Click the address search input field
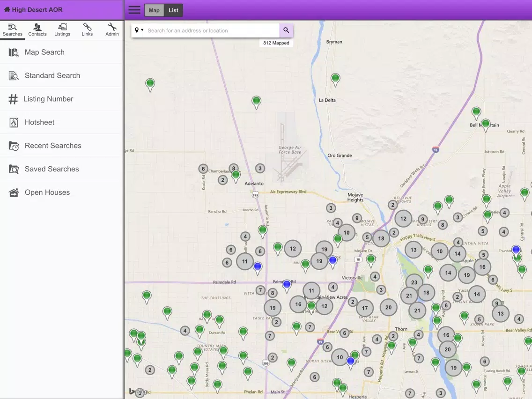Screen dimensions: 532x399 (212, 30)
